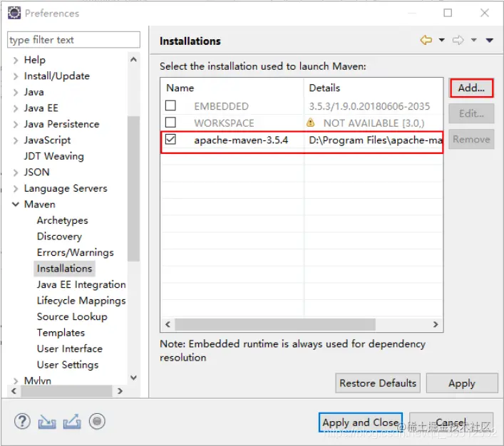This screenshot has height=446, width=504.
Task: Expand the Language Servers tree node
Action: click(x=16, y=189)
